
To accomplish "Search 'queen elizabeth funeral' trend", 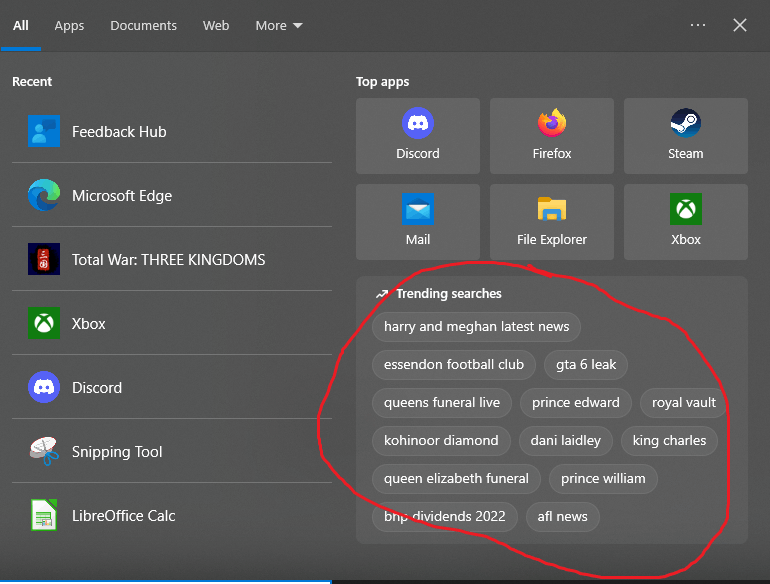I will pos(456,479).
